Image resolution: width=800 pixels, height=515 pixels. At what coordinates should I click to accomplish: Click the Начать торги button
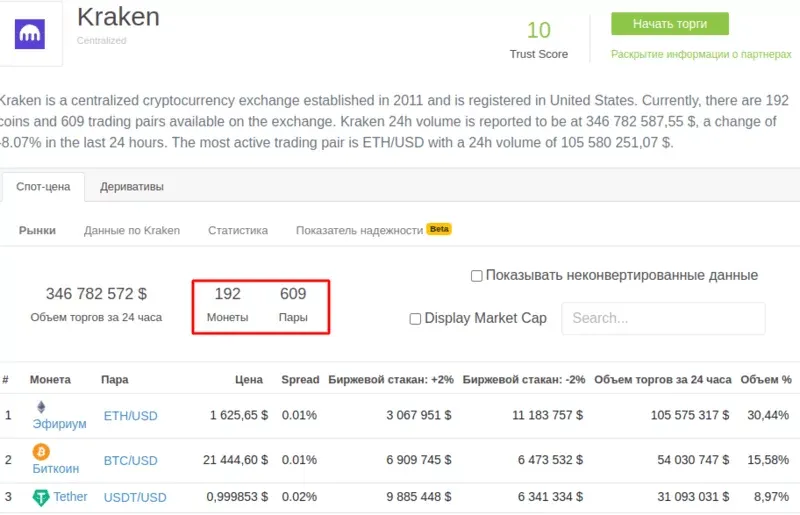670,24
